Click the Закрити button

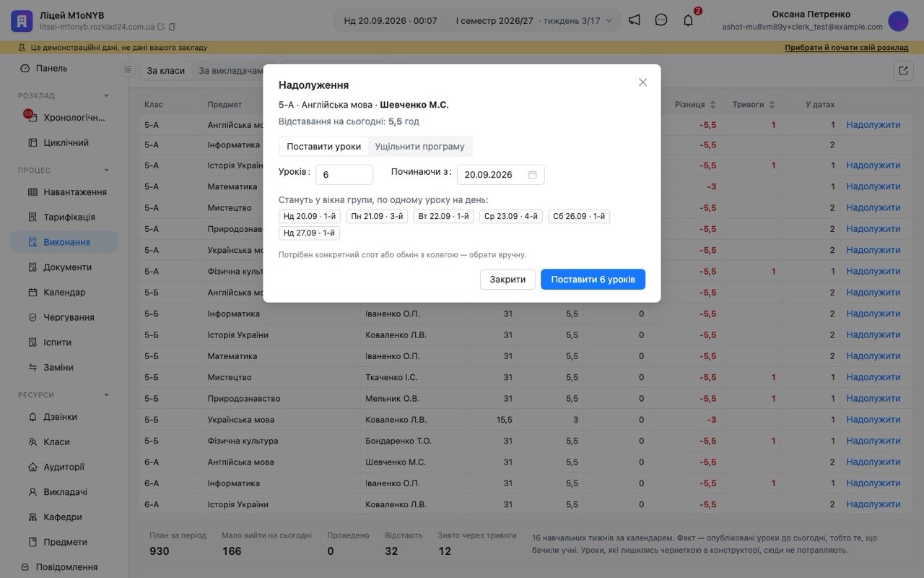(x=507, y=279)
